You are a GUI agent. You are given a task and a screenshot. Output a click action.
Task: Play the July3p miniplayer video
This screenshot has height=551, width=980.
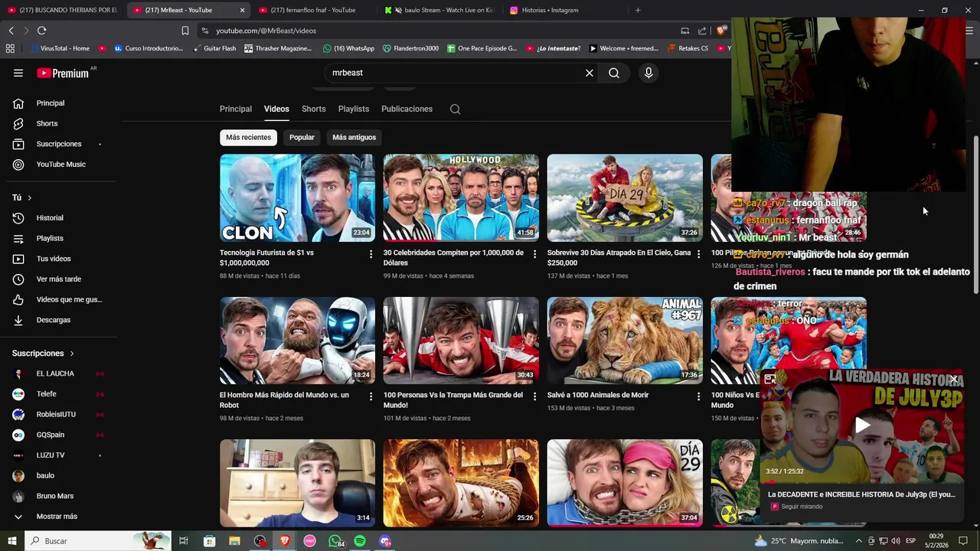(x=862, y=425)
